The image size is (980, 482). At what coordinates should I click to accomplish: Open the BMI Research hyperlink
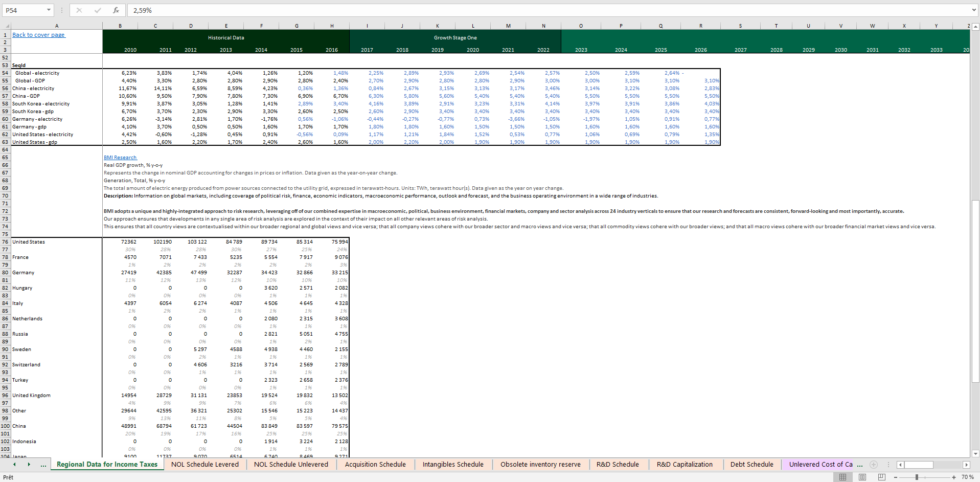coord(120,158)
